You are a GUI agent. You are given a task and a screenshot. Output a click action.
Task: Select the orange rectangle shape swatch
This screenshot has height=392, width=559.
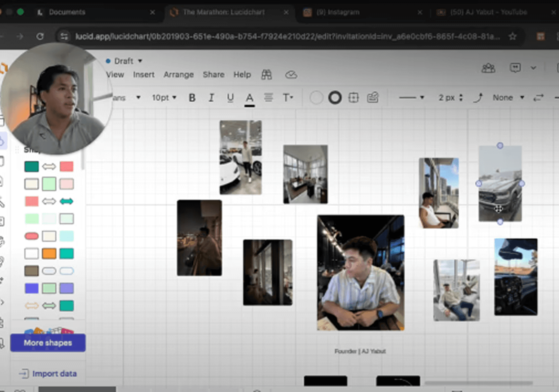(49, 253)
